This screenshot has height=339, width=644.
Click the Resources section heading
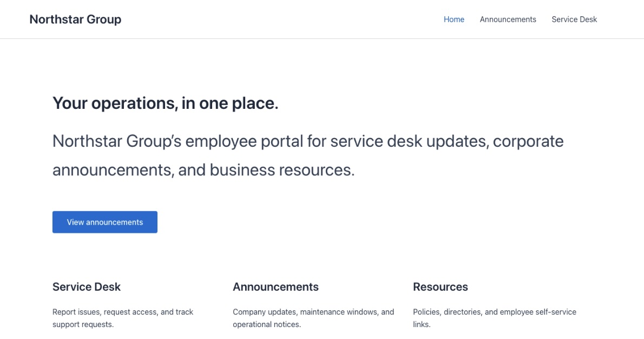(x=441, y=287)
